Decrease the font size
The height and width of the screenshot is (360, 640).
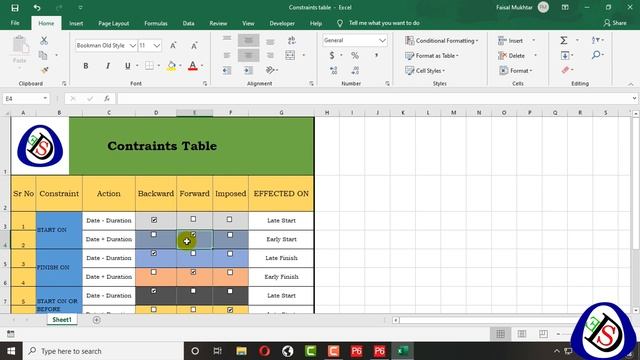coord(194,45)
